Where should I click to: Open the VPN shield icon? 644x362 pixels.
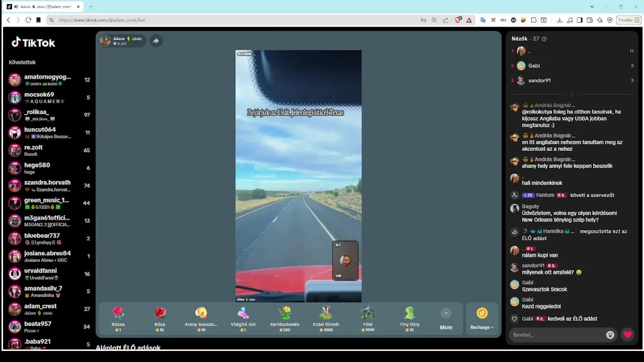tap(610, 20)
